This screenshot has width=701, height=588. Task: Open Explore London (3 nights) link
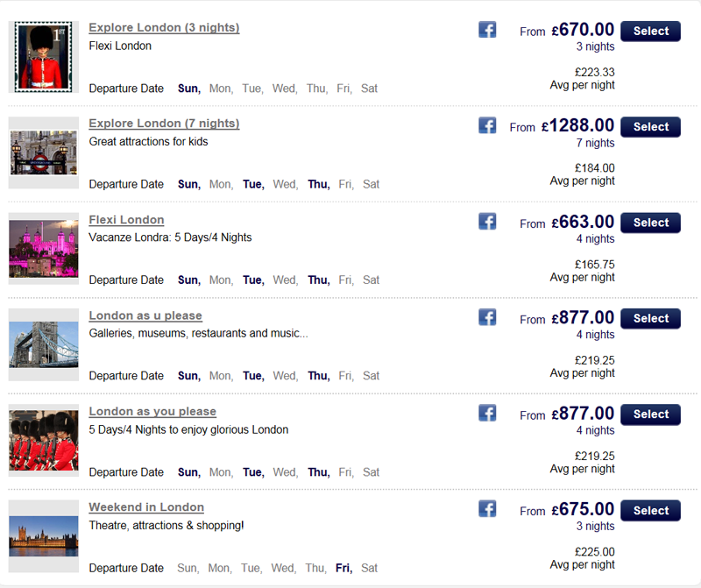[x=164, y=28]
